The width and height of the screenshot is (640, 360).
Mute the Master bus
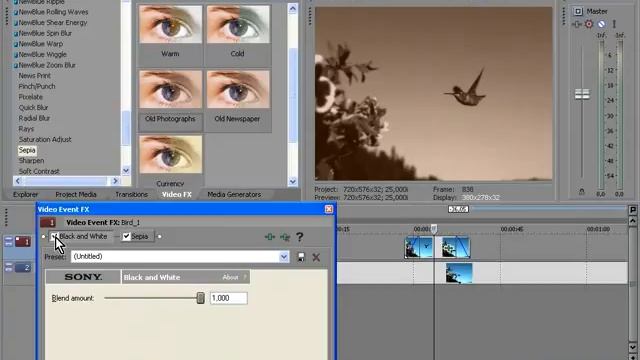601,24
